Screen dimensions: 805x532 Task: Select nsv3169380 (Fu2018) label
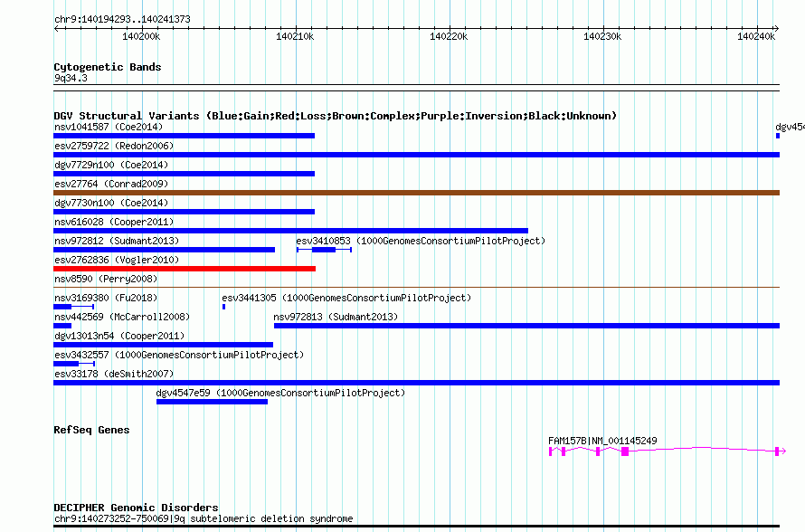pyautogui.click(x=106, y=298)
